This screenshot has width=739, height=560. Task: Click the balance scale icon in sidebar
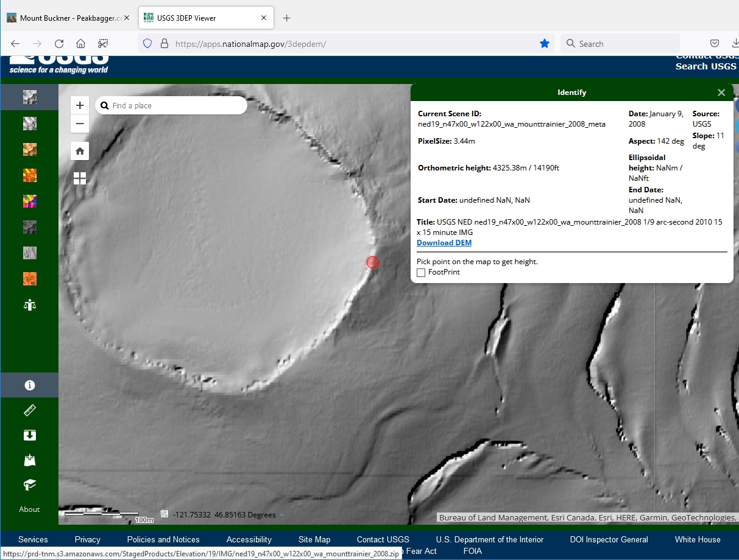coord(29,305)
